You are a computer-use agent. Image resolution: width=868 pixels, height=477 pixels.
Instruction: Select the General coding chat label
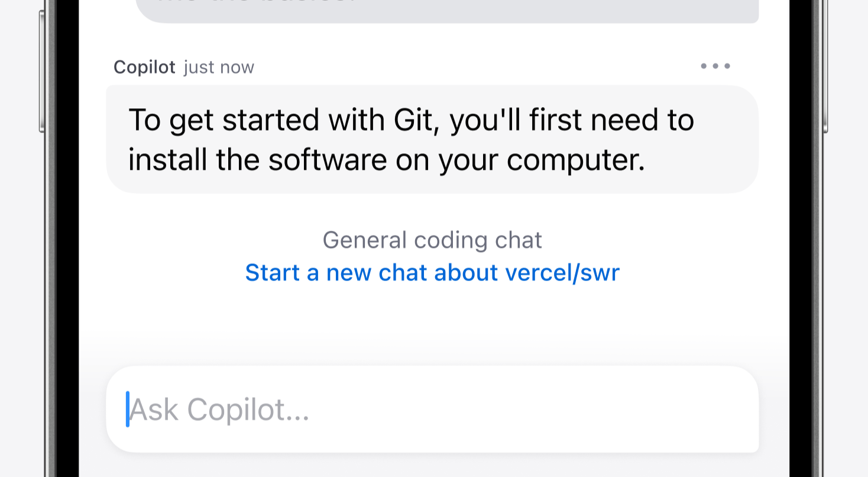coord(432,240)
